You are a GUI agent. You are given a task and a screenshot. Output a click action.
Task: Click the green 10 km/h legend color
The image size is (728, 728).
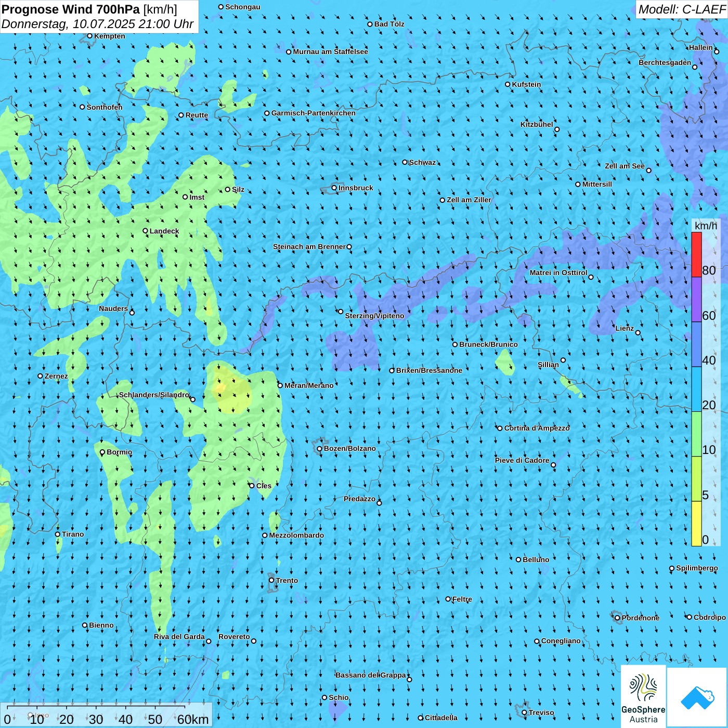(x=696, y=434)
